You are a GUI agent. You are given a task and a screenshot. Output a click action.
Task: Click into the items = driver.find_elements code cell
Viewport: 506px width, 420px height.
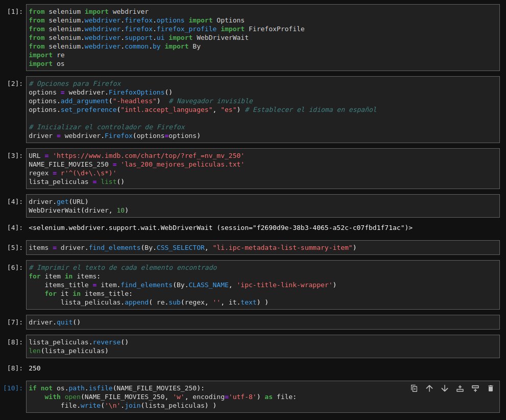[262, 248]
